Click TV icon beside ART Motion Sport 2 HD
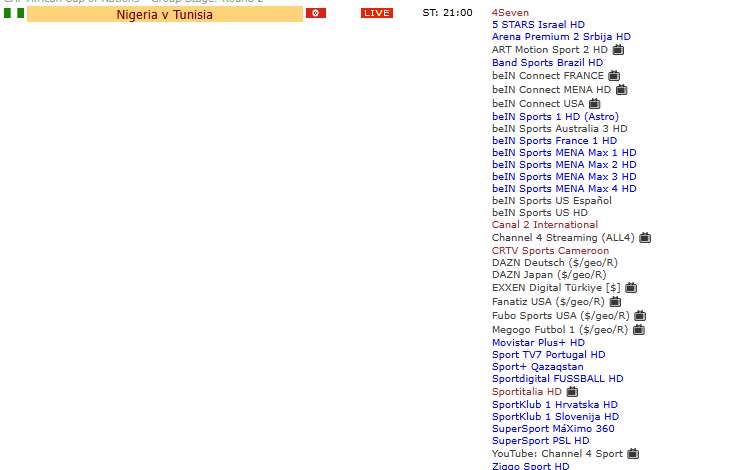 point(619,49)
